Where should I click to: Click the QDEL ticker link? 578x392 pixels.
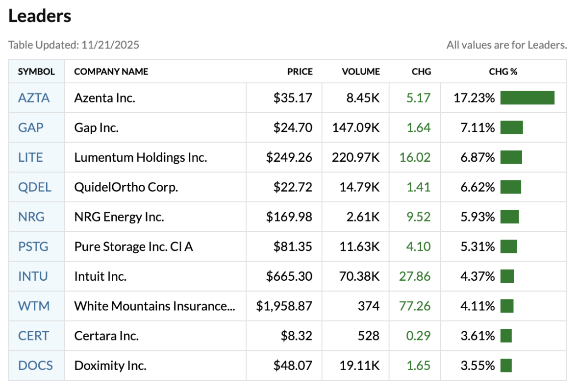click(x=34, y=187)
